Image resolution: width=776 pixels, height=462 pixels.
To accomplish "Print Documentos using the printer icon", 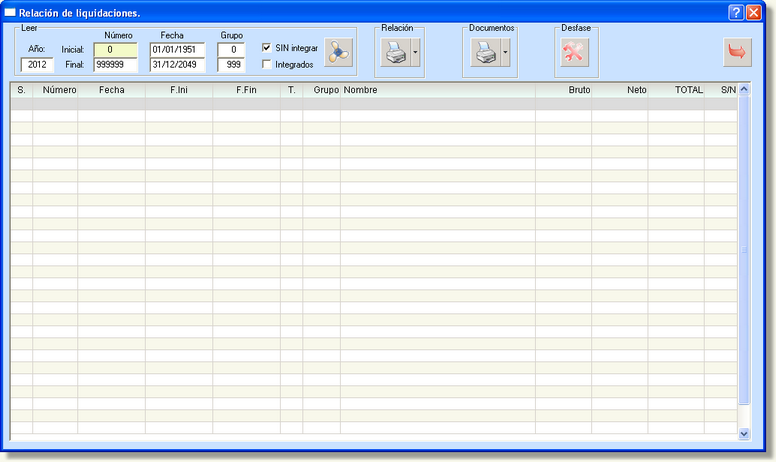I will pyautogui.click(x=485, y=52).
